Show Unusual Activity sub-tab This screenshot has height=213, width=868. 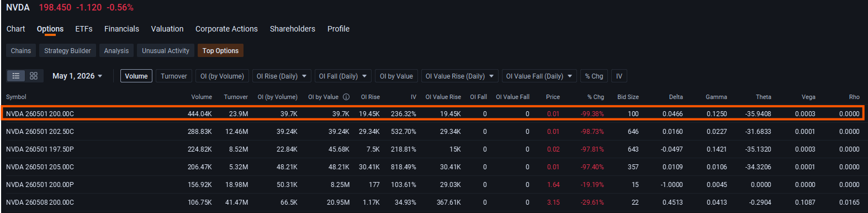coord(166,50)
